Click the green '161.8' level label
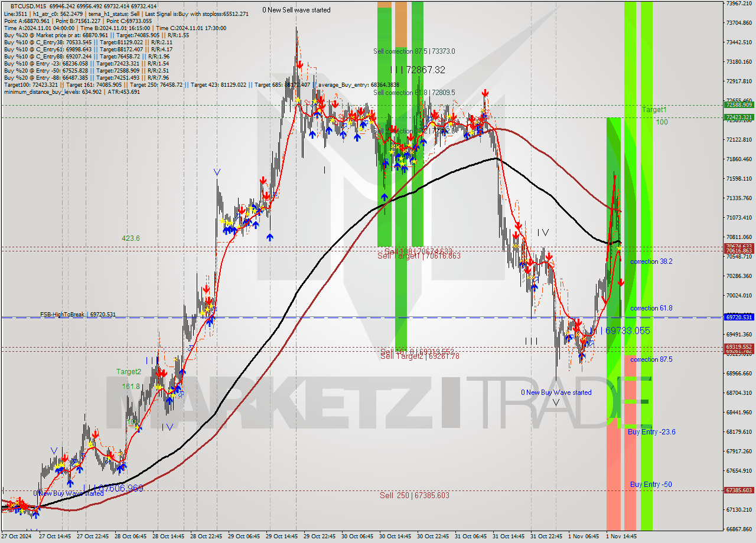The width and height of the screenshot is (756, 543). (131, 387)
